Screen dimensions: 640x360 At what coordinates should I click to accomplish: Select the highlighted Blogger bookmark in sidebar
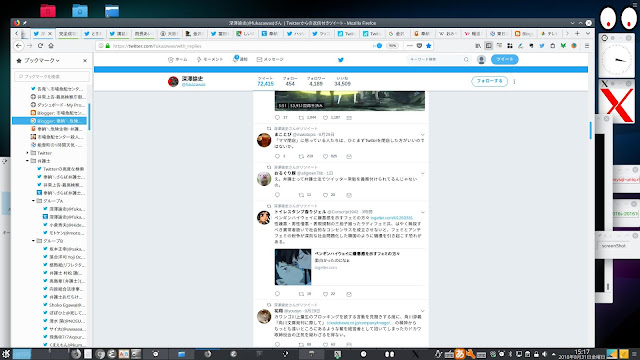coord(49,121)
